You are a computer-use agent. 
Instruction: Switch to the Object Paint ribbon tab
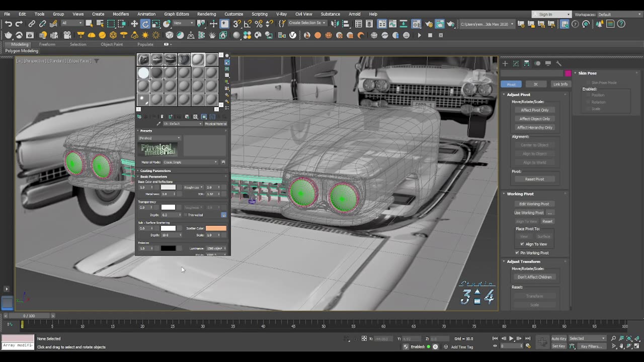click(x=112, y=44)
